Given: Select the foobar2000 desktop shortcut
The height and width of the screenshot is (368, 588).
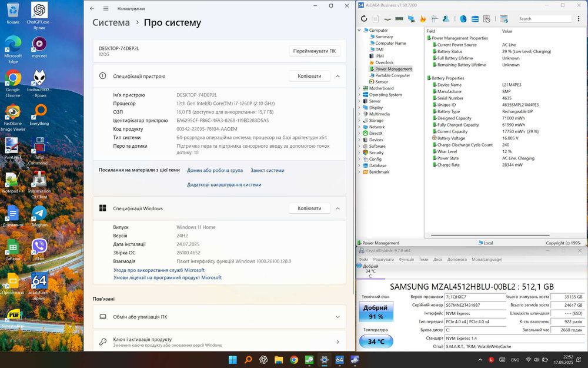Looking at the screenshot, I should click(x=39, y=84).
